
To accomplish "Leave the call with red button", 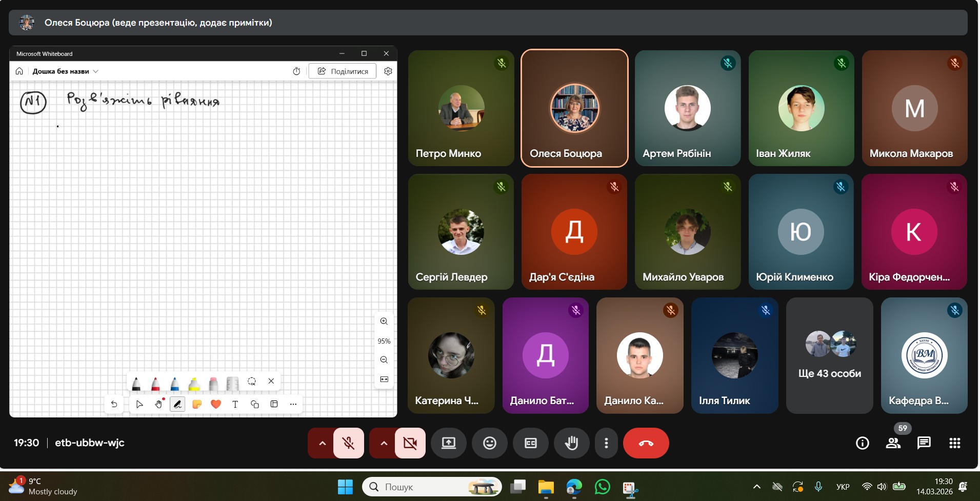I will [646, 443].
